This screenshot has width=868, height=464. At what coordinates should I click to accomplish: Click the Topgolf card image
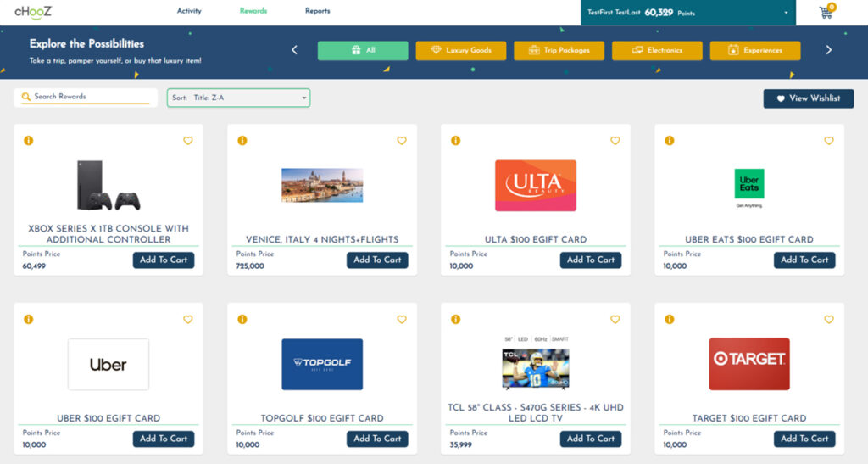tap(322, 365)
